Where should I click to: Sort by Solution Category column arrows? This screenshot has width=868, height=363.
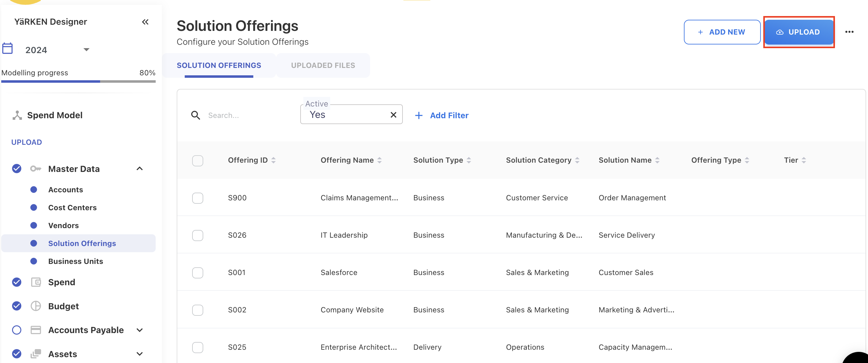(577, 160)
